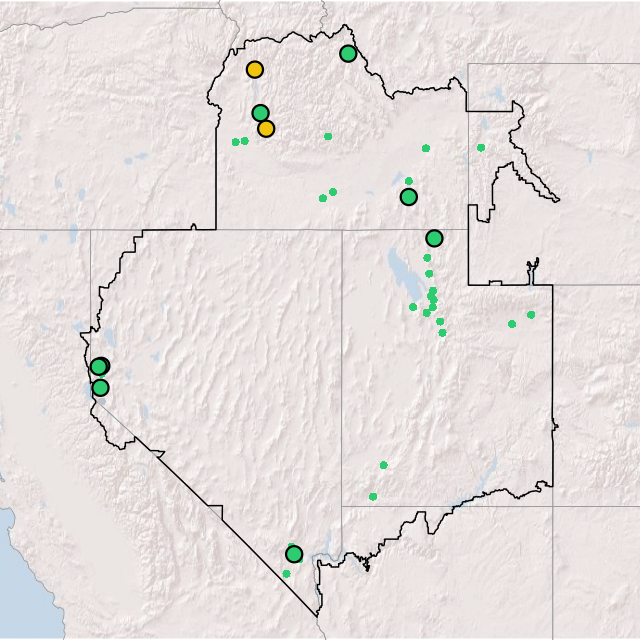Click the small green dot directly above a large green marker
The width and height of the screenshot is (640, 640).
click(409, 181)
